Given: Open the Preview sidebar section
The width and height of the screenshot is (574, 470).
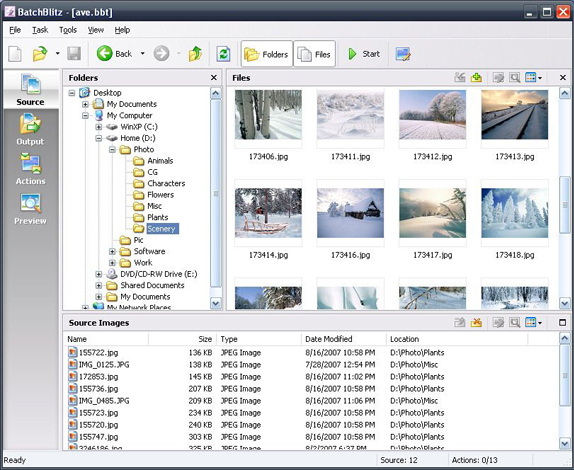Looking at the screenshot, I should (x=30, y=209).
